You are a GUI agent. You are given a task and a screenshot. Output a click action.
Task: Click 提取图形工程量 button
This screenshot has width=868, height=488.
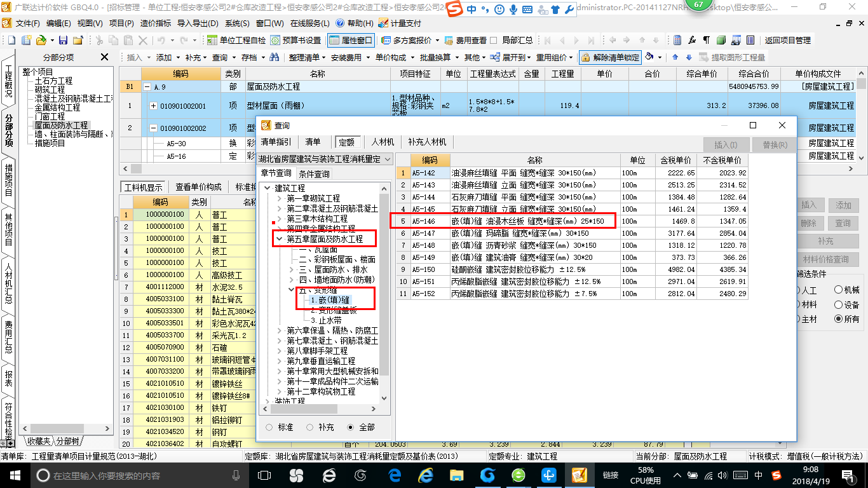click(732, 57)
